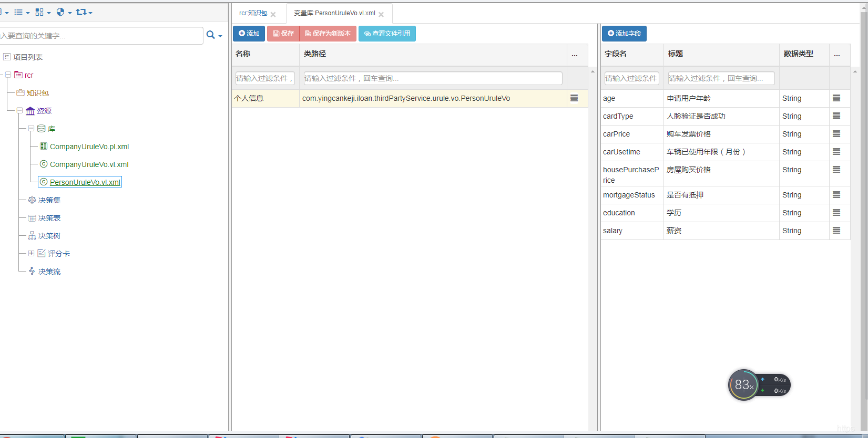The height and width of the screenshot is (438, 868).
Task: Click the String type cell for salary
Action: (804, 231)
